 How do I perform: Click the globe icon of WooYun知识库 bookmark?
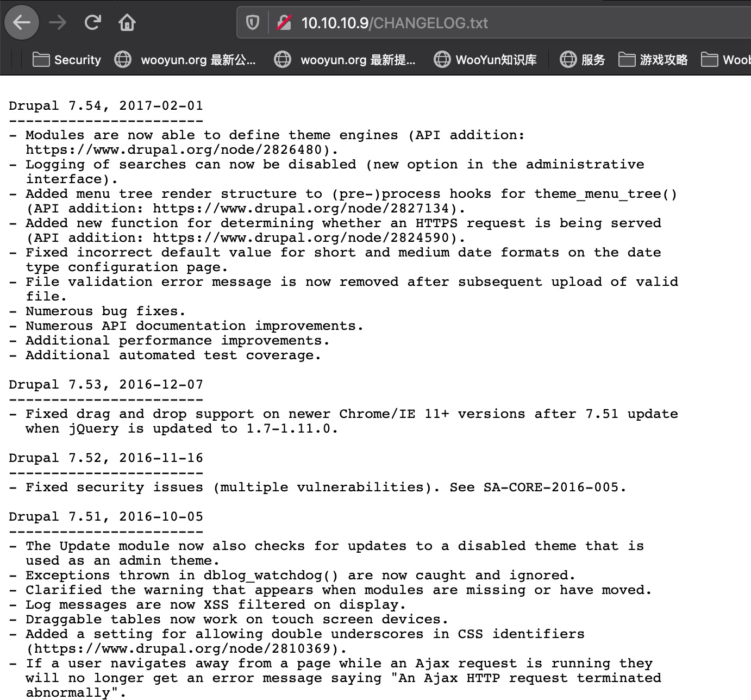[442, 59]
